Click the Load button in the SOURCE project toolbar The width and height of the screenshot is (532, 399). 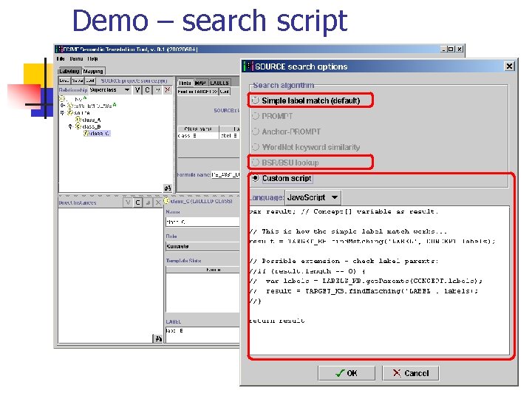[64, 81]
